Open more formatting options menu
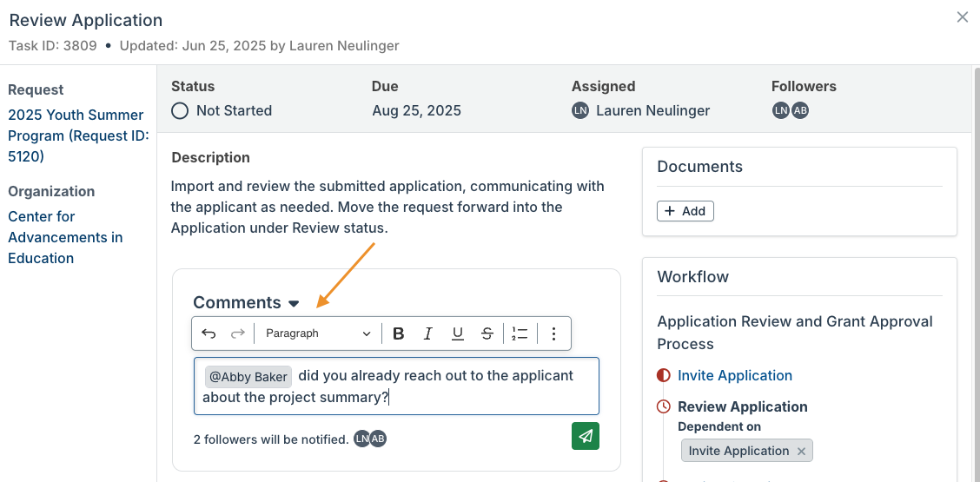 (x=553, y=333)
